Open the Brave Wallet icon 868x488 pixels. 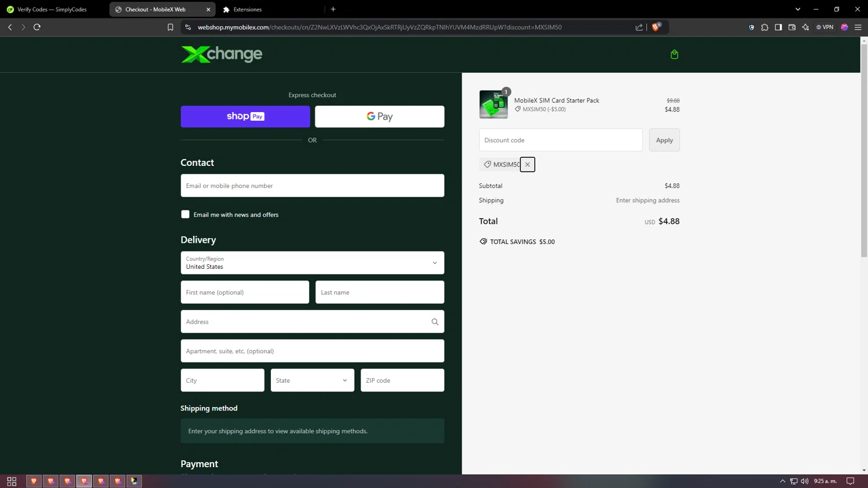(792, 27)
